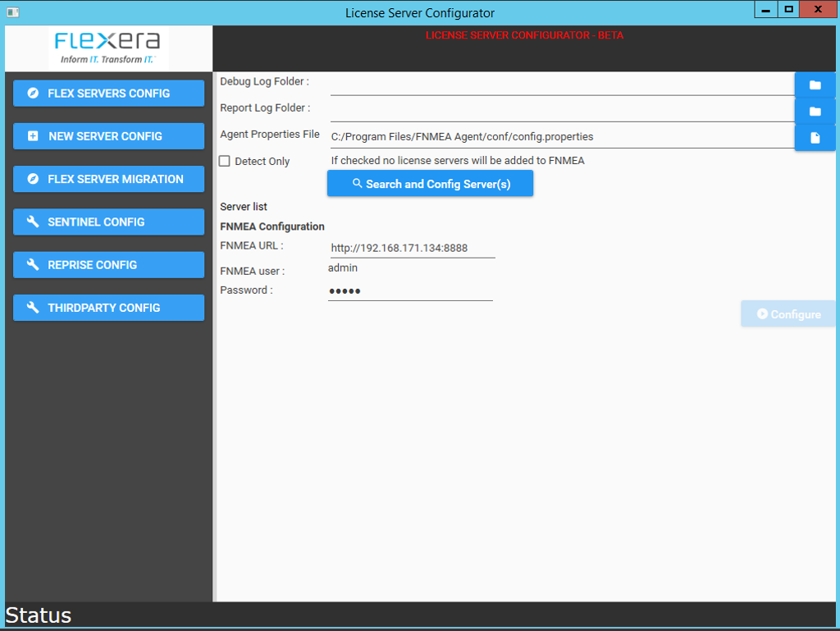
Task: Focus the Report Log Folder input field
Action: [x=563, y=111]
